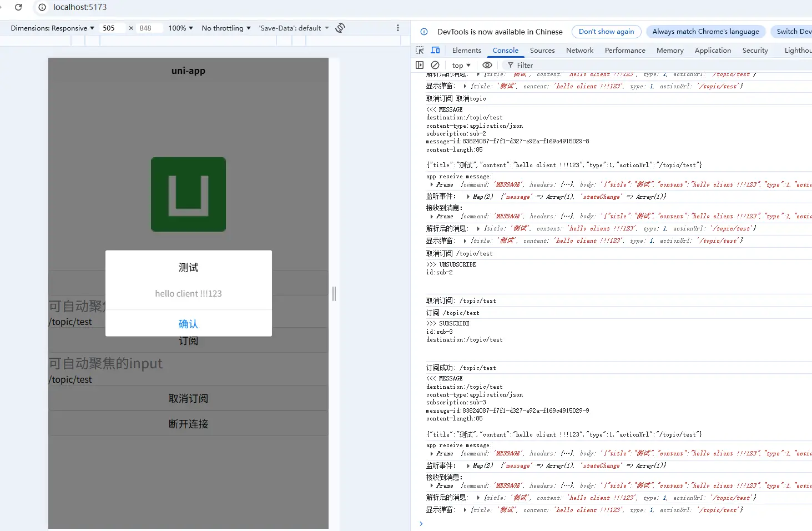Rotate the device viewport orientation
812x531 pixels.
(340, 28)
